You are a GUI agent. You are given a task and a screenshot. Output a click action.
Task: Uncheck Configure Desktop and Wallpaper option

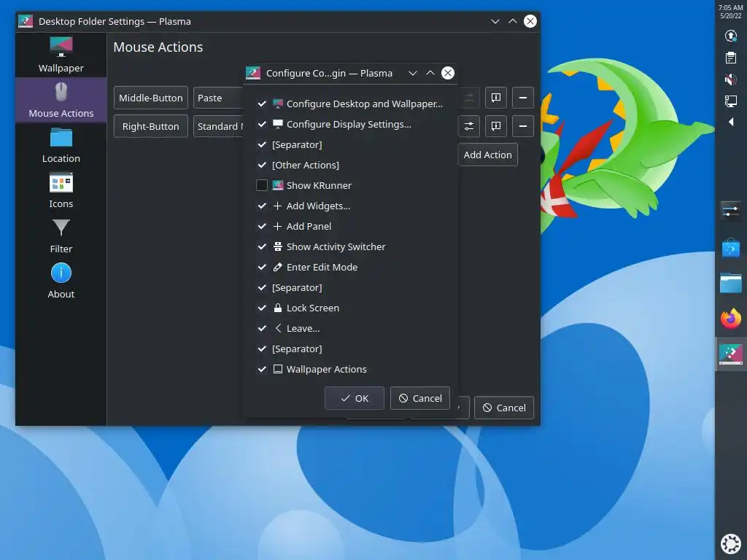coord(262,104)
